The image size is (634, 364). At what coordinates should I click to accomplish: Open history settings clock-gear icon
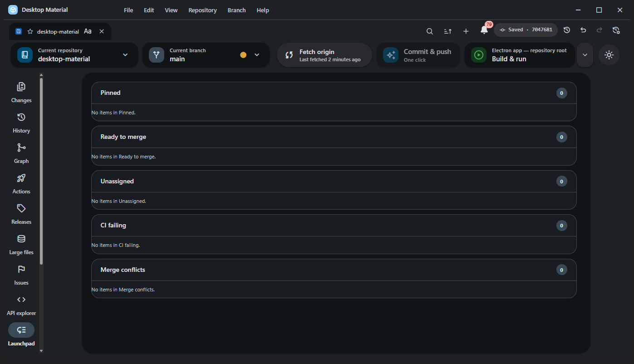tap(616, 30)
